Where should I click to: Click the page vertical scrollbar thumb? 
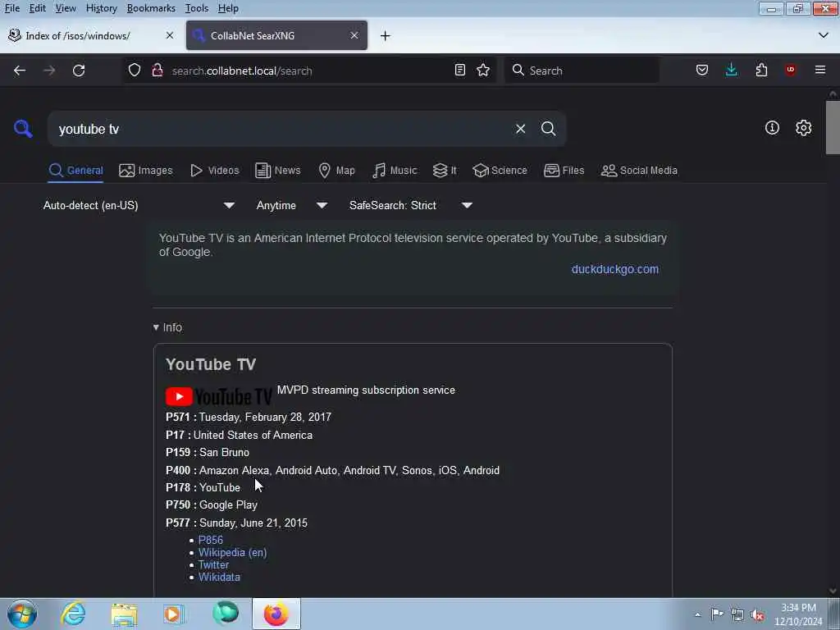(833, 127)
